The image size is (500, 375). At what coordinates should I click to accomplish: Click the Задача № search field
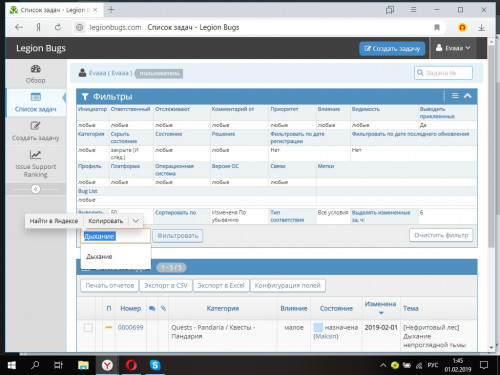tap(443, 73)
